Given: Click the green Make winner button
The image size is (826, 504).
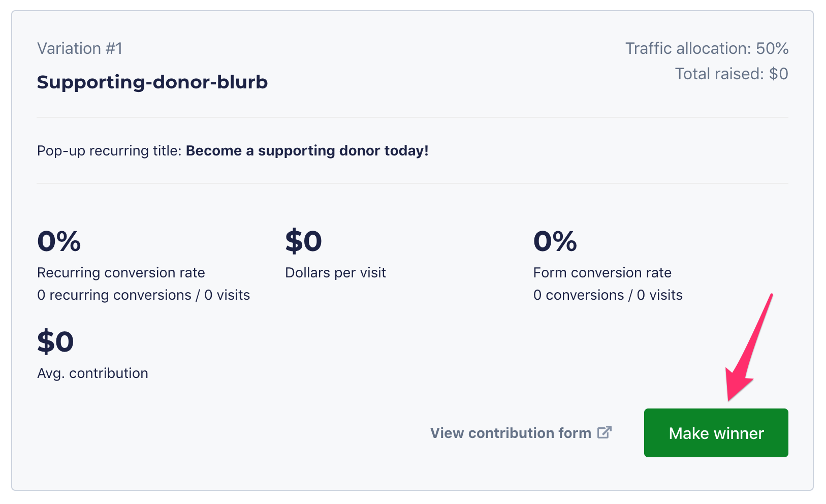Looking at the screenshot, I should 715,433.
